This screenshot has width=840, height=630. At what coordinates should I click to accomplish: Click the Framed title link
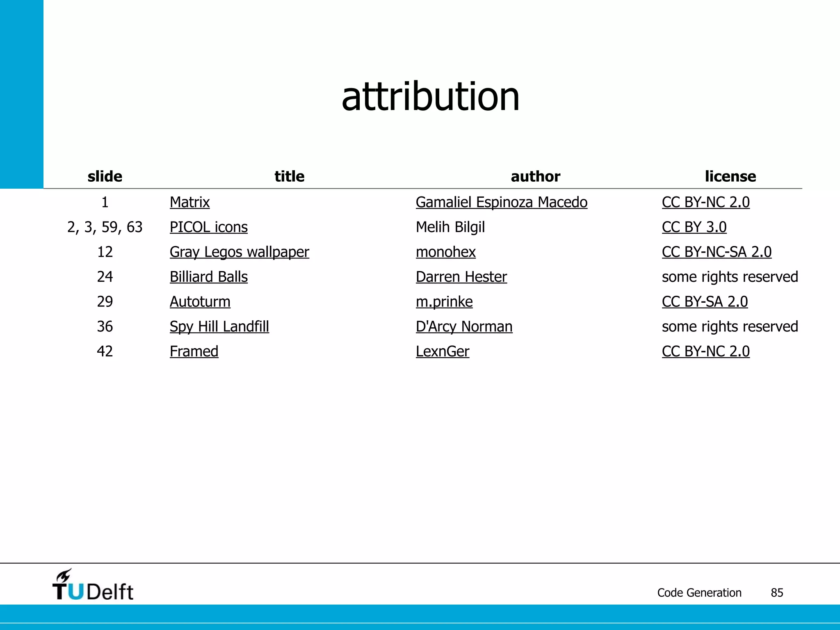coord(194,352)
